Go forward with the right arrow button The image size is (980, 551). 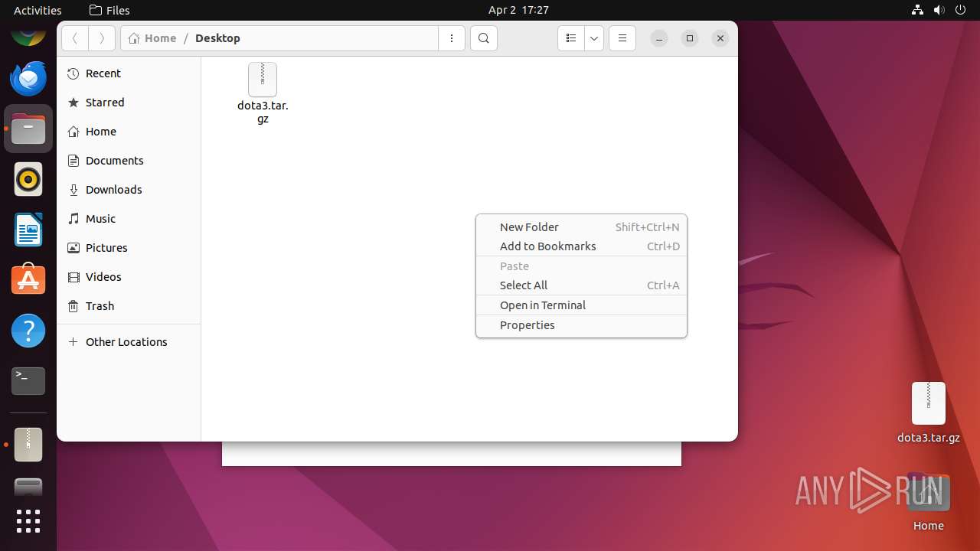102,38
